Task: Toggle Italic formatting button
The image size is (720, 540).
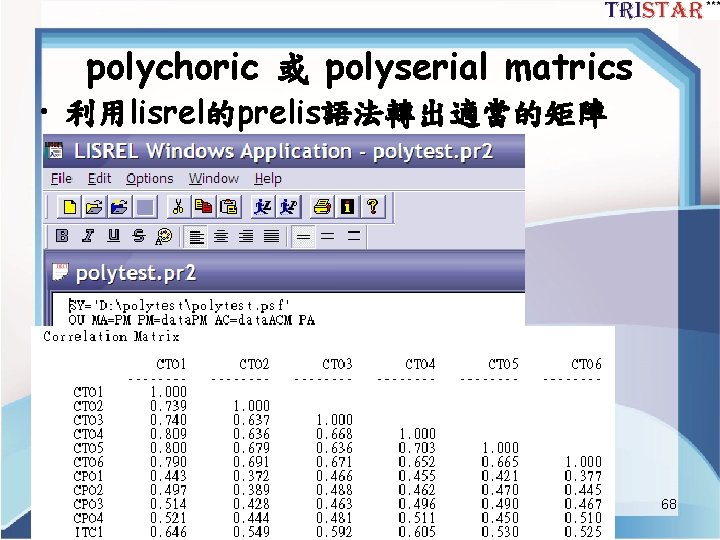Action: click(88, 236)
